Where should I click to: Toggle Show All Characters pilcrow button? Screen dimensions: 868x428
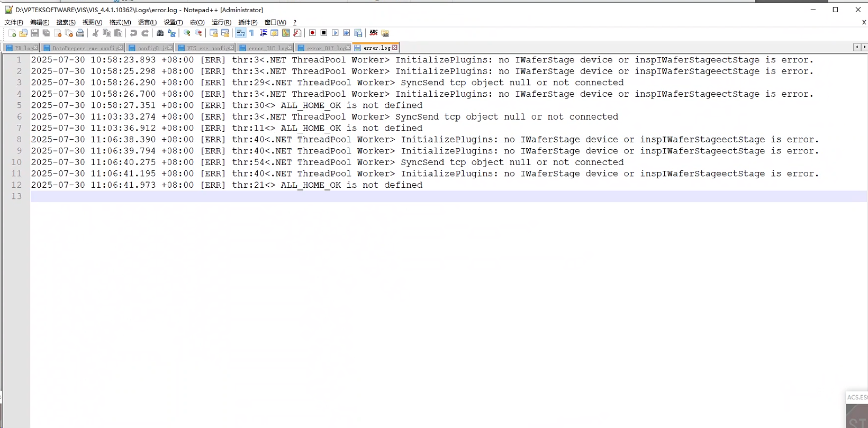[x=252, y=33]
